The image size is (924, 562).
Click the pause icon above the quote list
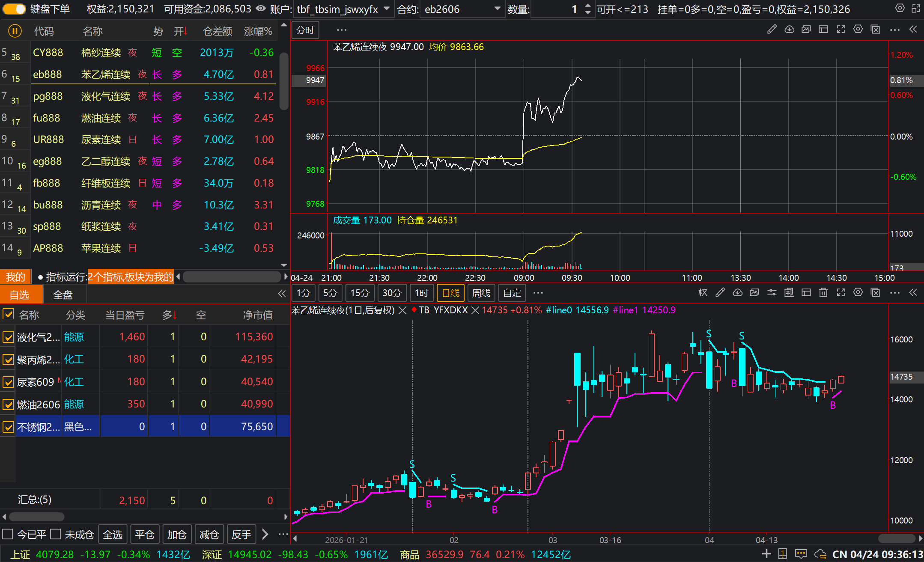(15, 31)
